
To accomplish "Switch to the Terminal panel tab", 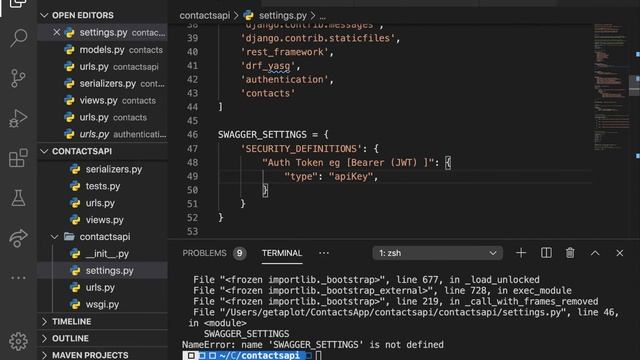I will [x=282, y=253].
